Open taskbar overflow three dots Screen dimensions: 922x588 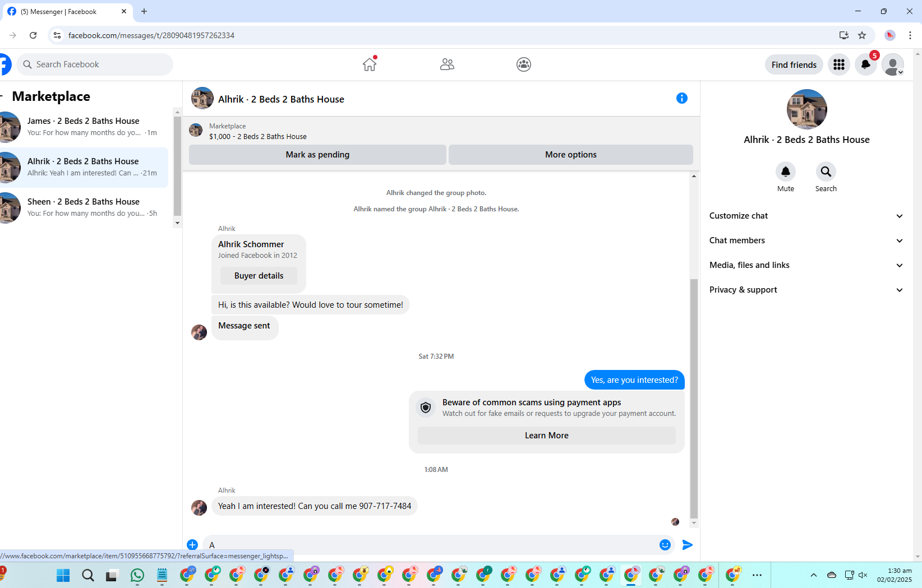pyautogui.click(x=757, y=575)
